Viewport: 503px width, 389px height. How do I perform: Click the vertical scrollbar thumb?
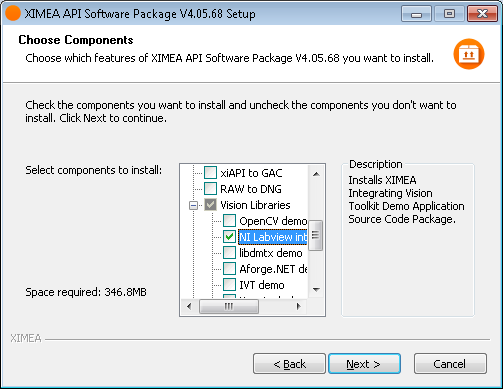[315, 235]
